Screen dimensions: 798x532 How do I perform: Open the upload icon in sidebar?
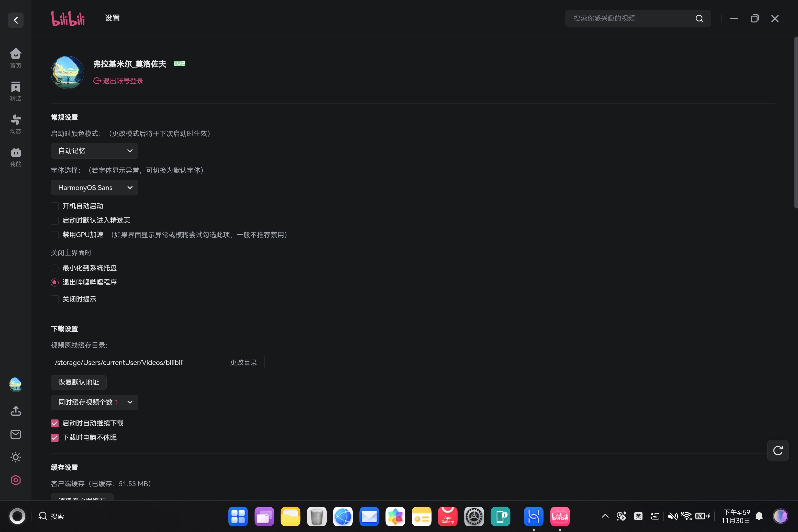(16, 411)
